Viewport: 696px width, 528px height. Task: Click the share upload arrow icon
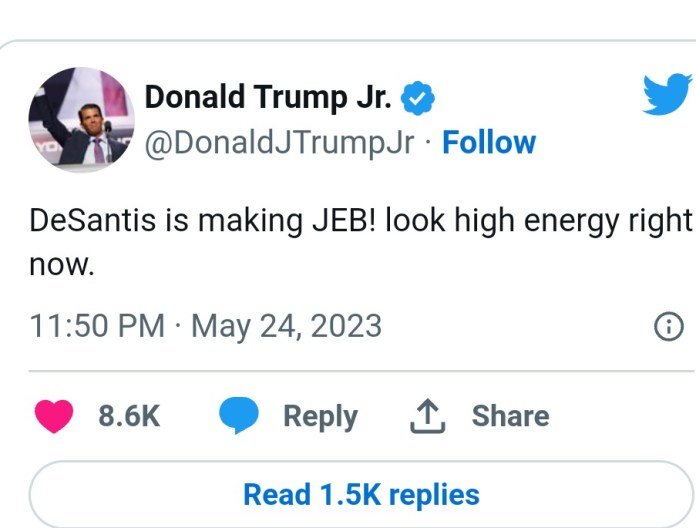pyautogui.click(x=427, y=415)
